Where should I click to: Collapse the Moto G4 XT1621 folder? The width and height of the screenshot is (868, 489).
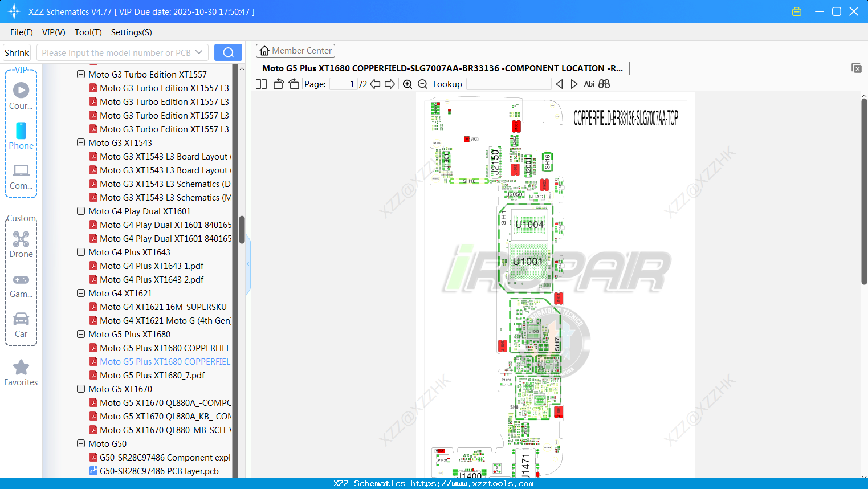[x=81, y=293]
